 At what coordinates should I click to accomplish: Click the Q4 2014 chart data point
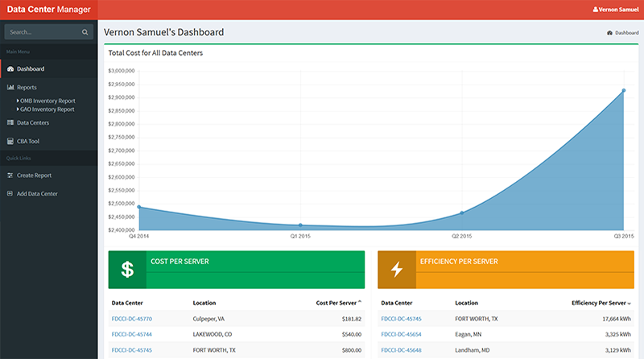139,207
